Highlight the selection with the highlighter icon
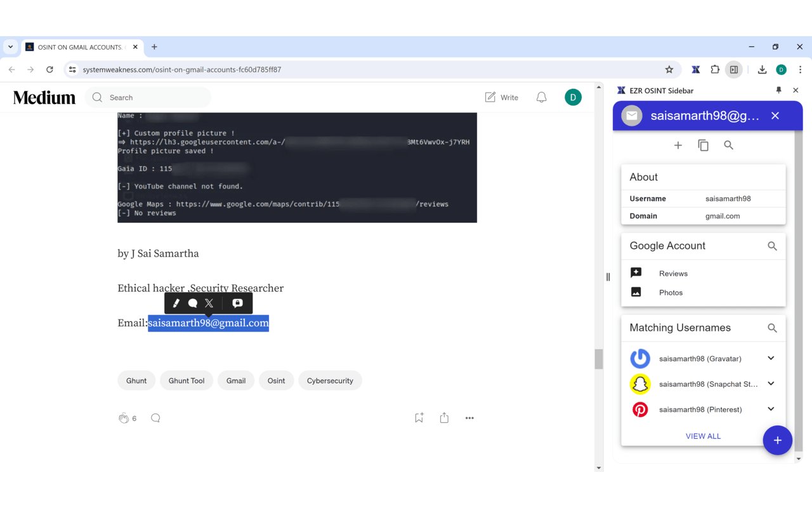The image size is (812, 508). pyautogui.click(x=176, y=303)
